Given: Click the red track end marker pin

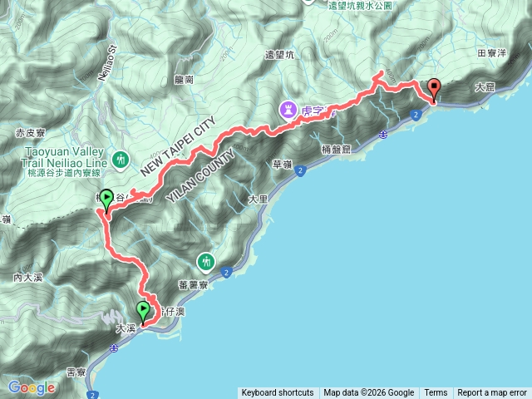Looking at the screenshot, I should 434,90.
